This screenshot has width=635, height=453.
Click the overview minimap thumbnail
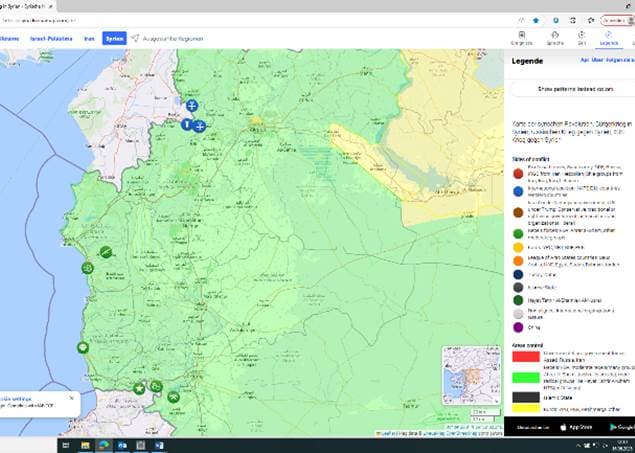click(469, 373)
